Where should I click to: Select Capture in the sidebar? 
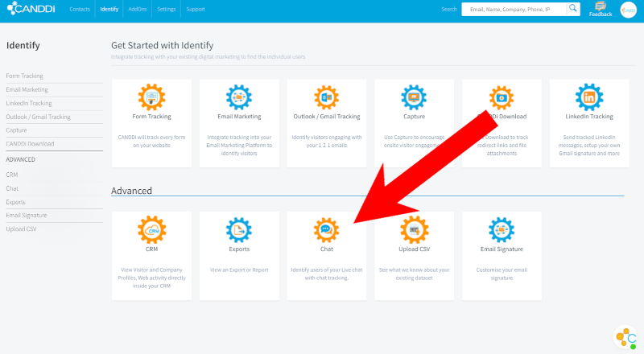(x=16, y=130)
